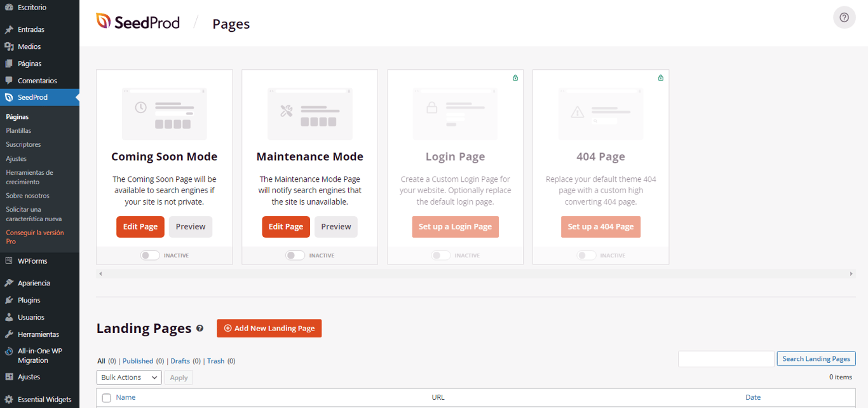Click the right arrow of horizontal scrollbar

851,274
